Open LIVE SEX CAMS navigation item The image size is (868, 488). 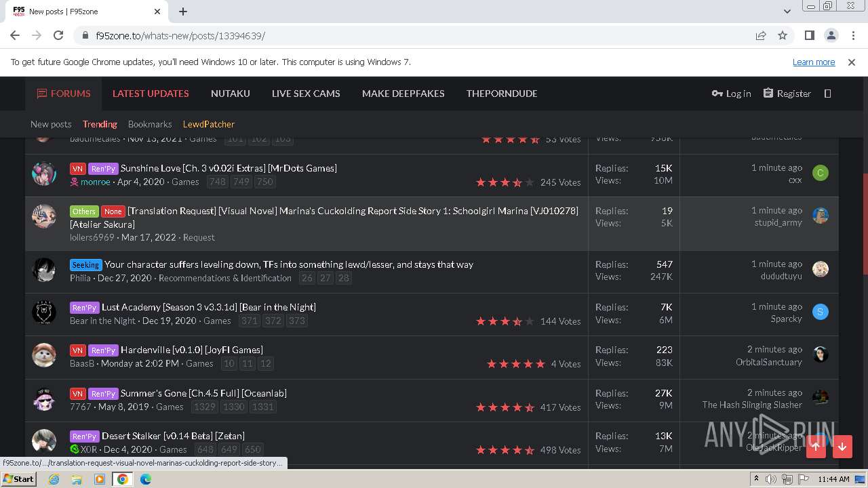pyautogui.click(x=306, y=94)
